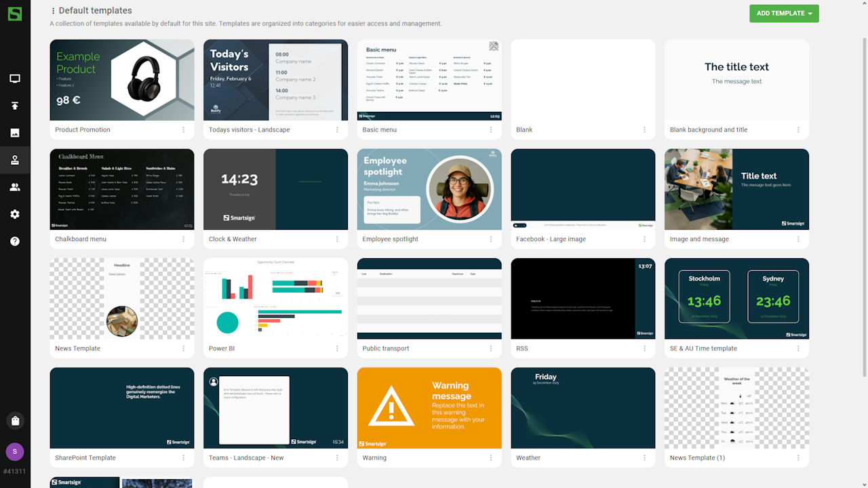The width and height of the screenshot is (868, 488).
Task: Select the Templates stamp icon in sidebar
Action: (15, 160)
